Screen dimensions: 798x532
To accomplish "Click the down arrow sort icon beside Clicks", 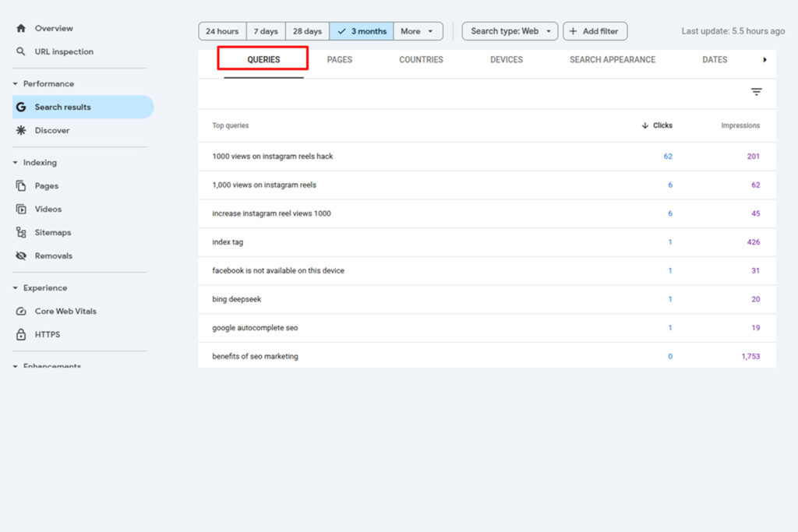I will 644,125.
